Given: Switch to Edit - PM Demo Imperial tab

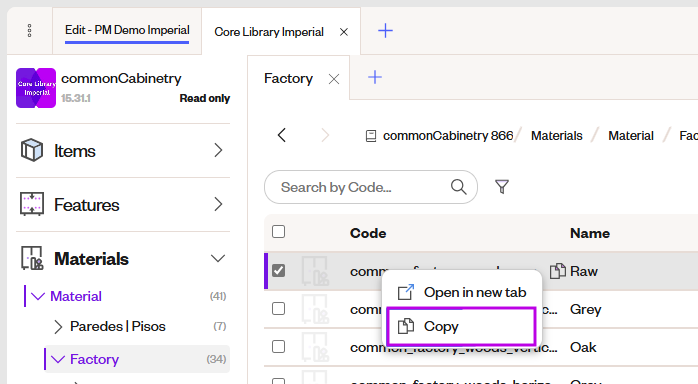Looking at the screenshot, I should coord(127,30).
